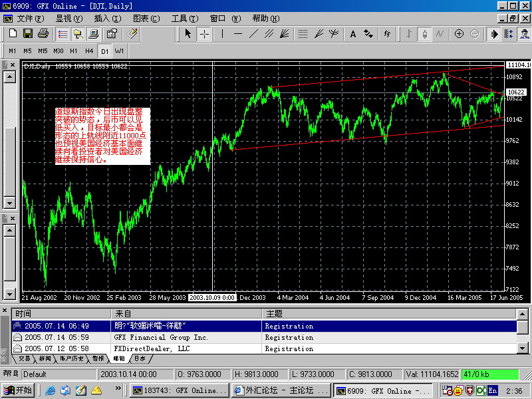
Task: Open the indicators 'f' function icon
Action: [387, 34]
